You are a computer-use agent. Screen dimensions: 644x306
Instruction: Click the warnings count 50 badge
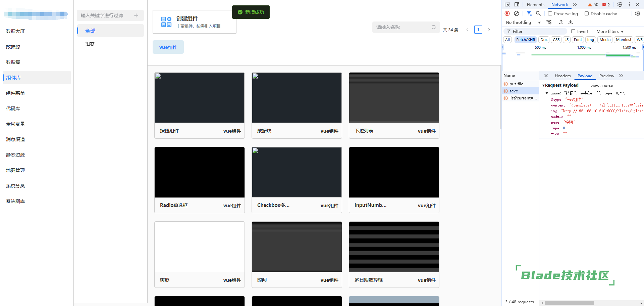pos(593,4)
